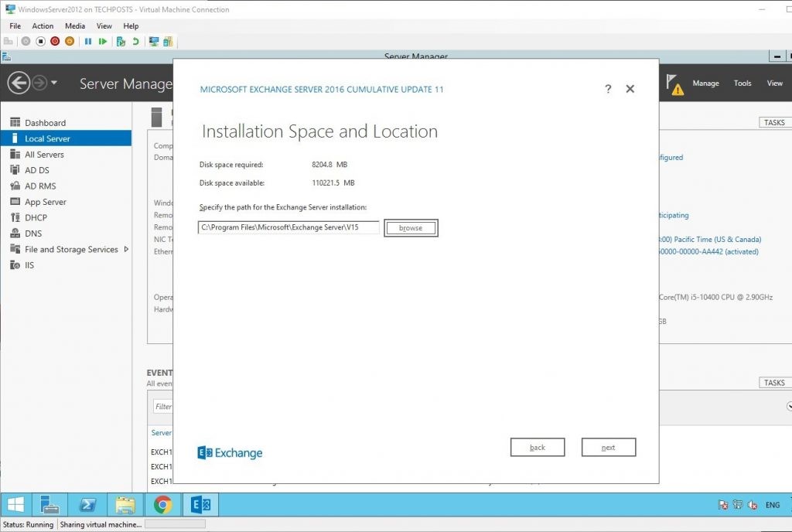Open the Help menu
Image resolution: width=792 pixels, height=532 pixels.
tap(131, 26)
